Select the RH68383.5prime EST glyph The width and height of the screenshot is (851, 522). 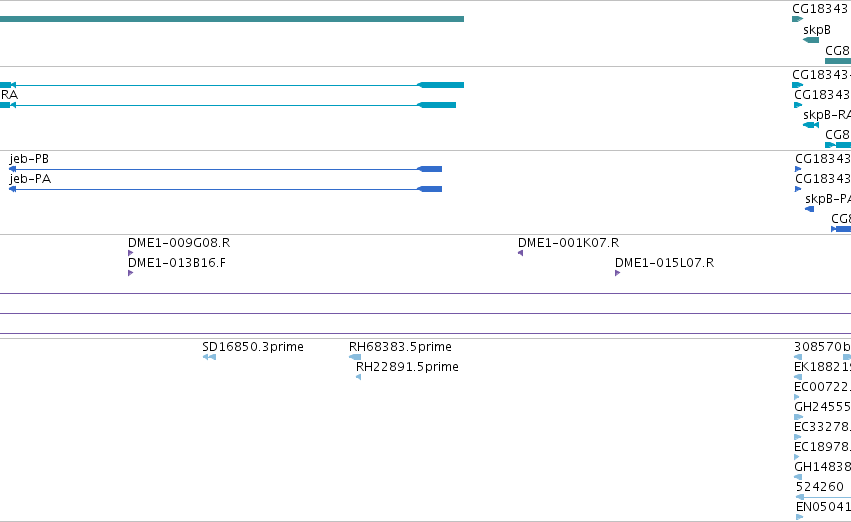pyautogui.click(x=355, y=357)
